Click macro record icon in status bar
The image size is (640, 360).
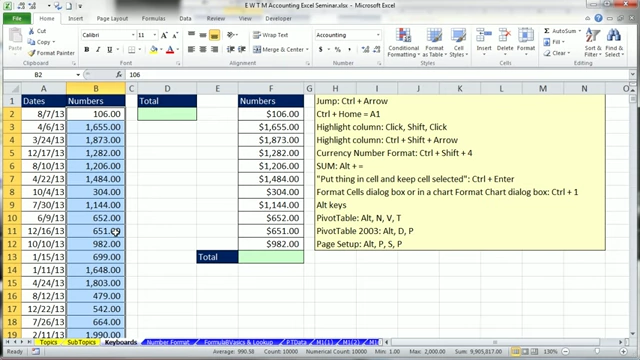(36, 351)
